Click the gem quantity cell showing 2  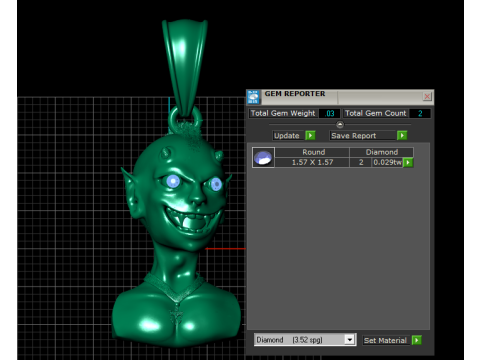click(x=361, y=162)
